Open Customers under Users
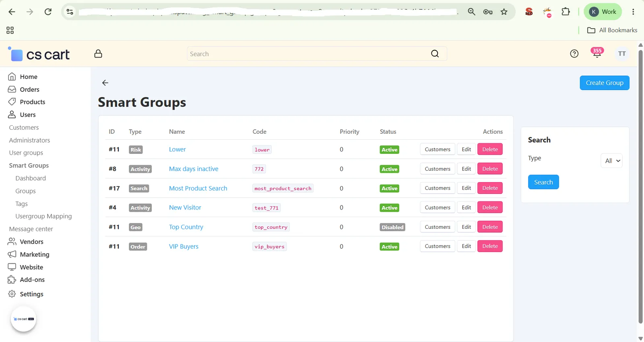644x342 pixels. [x=24, y=127]
